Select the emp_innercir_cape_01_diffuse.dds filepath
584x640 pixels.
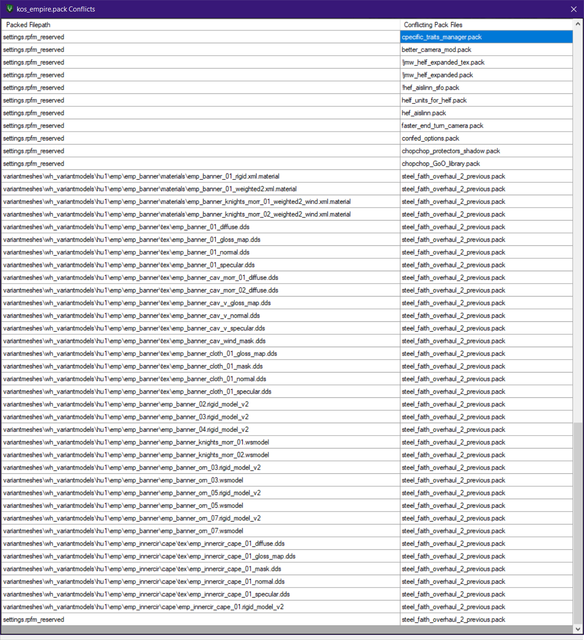tap(200, 543)
